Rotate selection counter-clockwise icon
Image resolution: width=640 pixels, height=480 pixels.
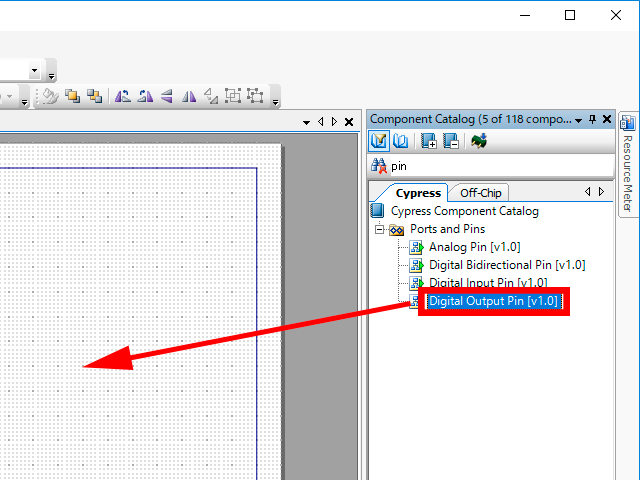click(123, 96)
